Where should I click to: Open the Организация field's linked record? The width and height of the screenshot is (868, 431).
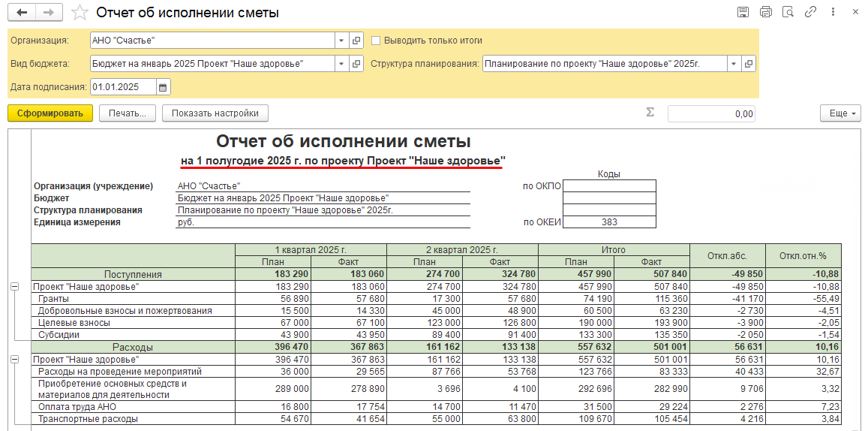[x=356, y=41]
